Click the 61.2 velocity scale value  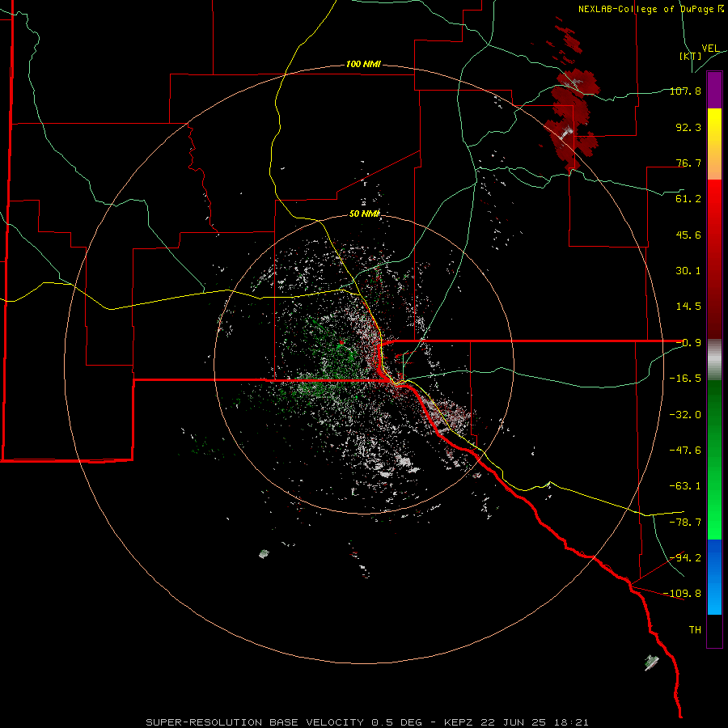pyautogui.click(x=688, y=199)
